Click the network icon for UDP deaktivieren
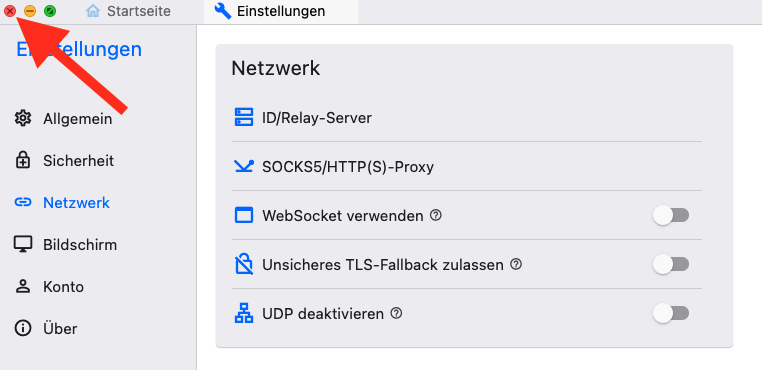762x370 pixels. [243, 314]
